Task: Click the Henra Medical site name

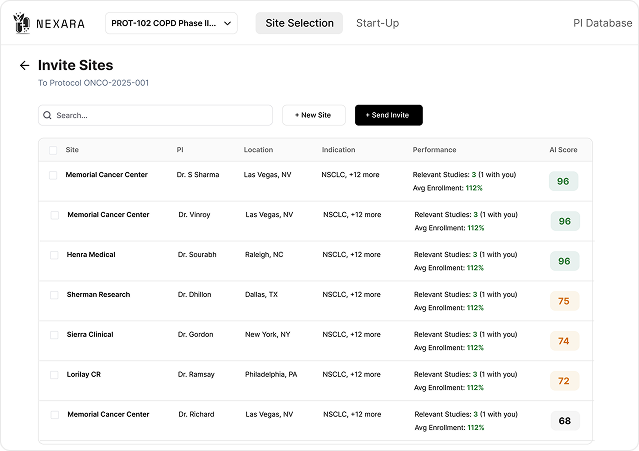Action: (91, 255)
